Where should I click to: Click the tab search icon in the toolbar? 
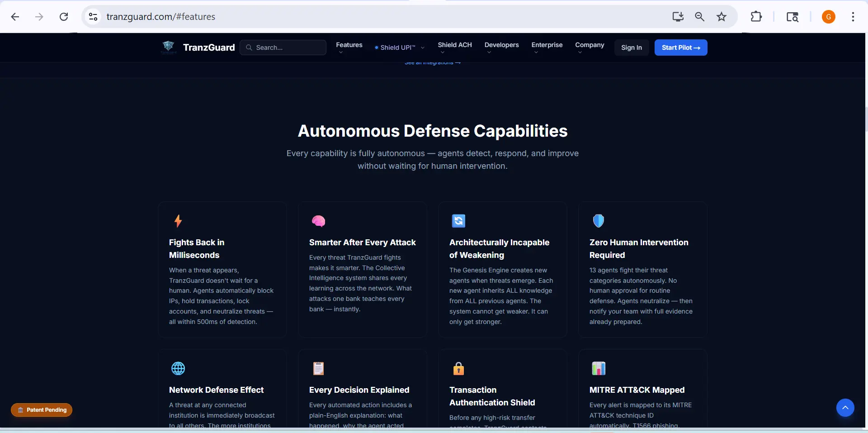[793, 17]
